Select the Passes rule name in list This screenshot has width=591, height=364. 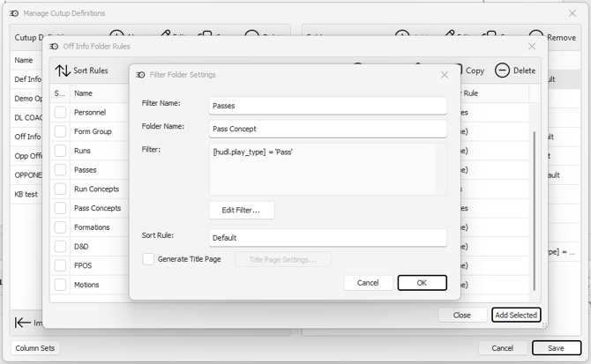click(86, 170)
